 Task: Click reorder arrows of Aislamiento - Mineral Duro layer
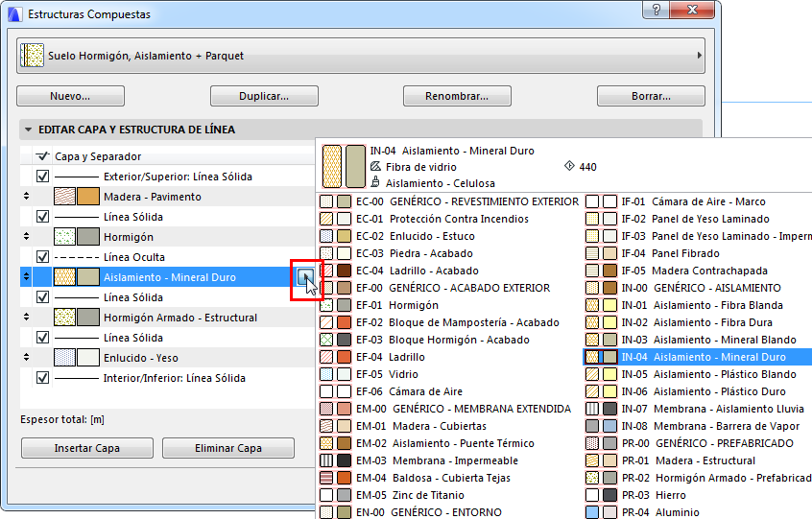point(27,277)
